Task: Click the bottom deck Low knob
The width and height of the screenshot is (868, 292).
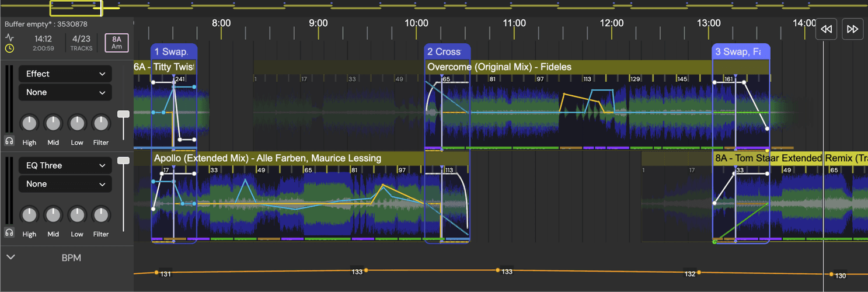Action: (x=77, y=215)
